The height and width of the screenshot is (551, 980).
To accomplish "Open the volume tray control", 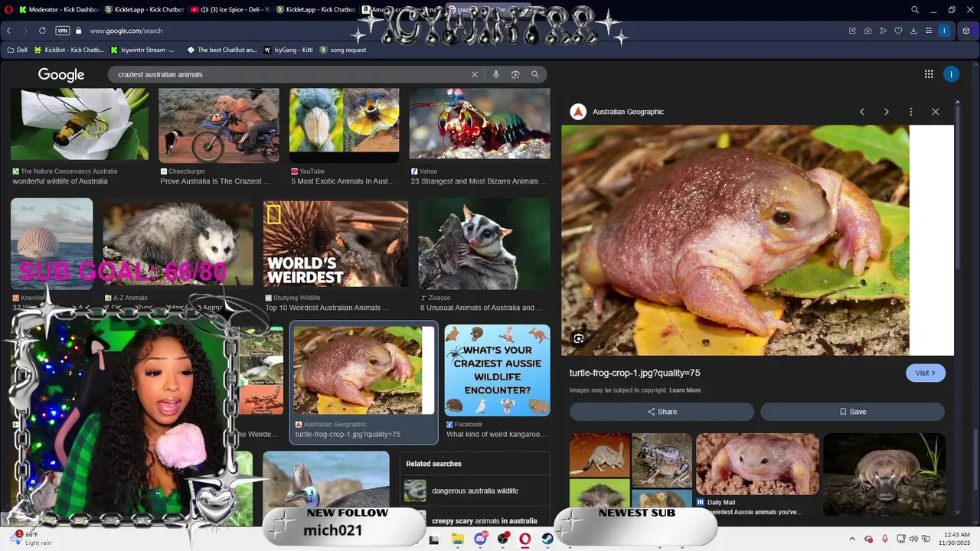I will pyautogui.click(x=913, y=540).
